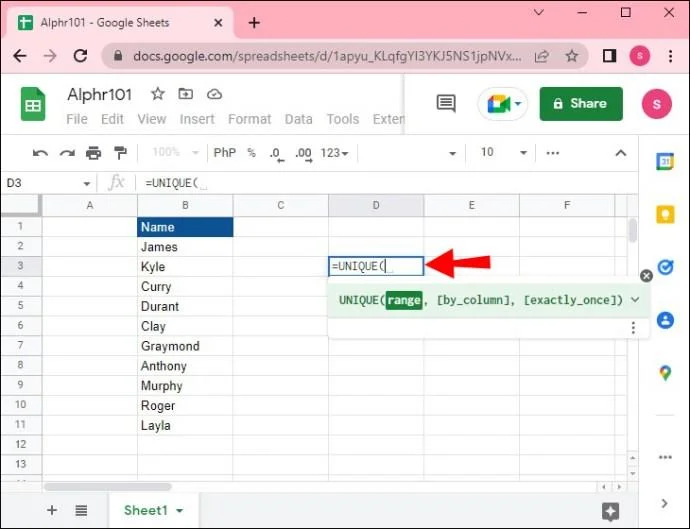Toggle the browser side panel
690x529 pixels.
[x=609, y=56]
